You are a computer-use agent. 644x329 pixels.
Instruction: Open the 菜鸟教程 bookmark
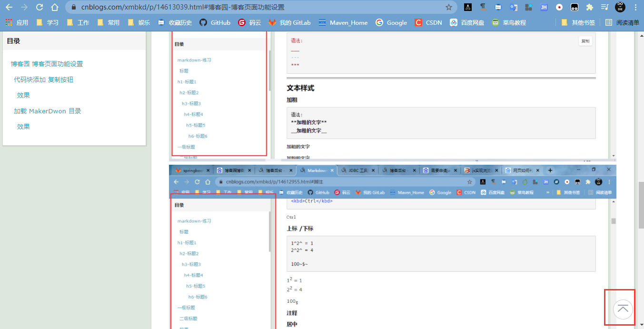tap(509, 22)
